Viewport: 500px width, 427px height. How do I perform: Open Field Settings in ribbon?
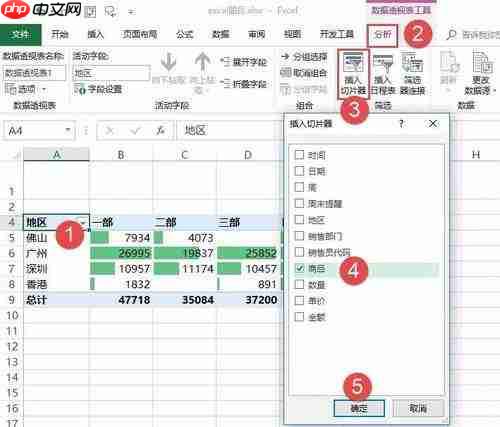[98, 89]
